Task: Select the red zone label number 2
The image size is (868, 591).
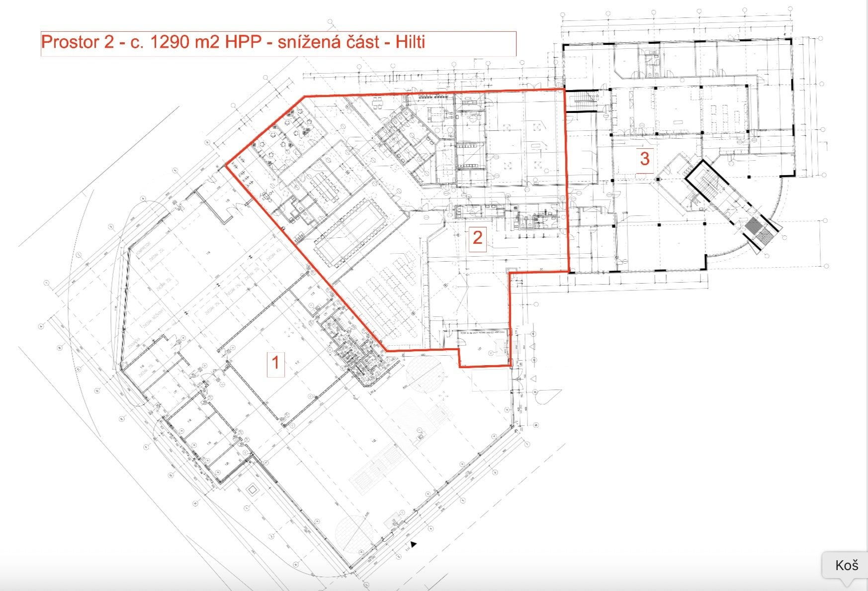Action: pos(477,238)
